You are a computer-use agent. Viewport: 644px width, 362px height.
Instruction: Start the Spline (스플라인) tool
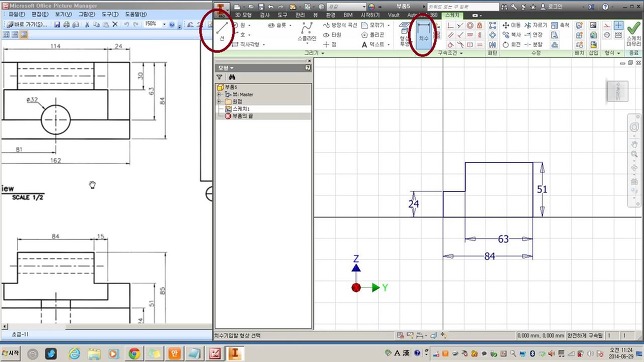tap(307, 32)
